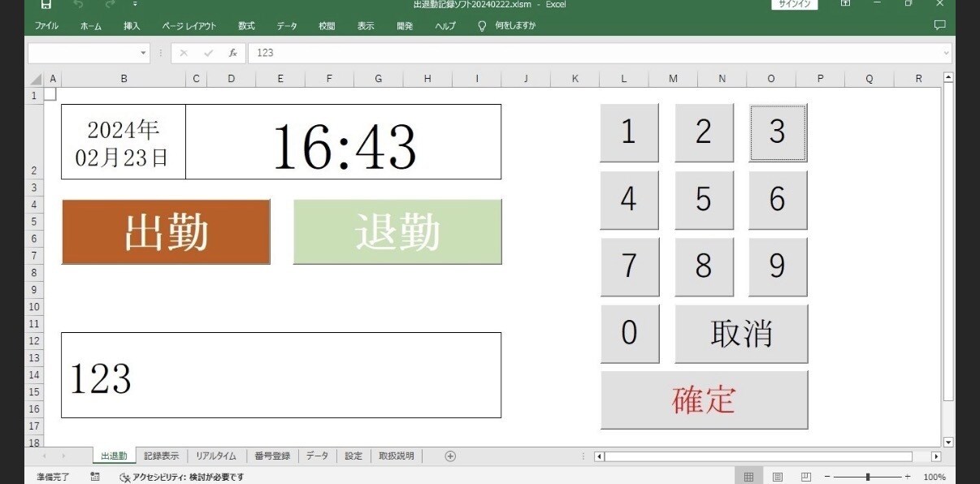The width and height of the screenshot is (980, 484).
Task: Open the ページレイアウト ribbon tab
Action: pyautogui.click(x=189, y=26)
